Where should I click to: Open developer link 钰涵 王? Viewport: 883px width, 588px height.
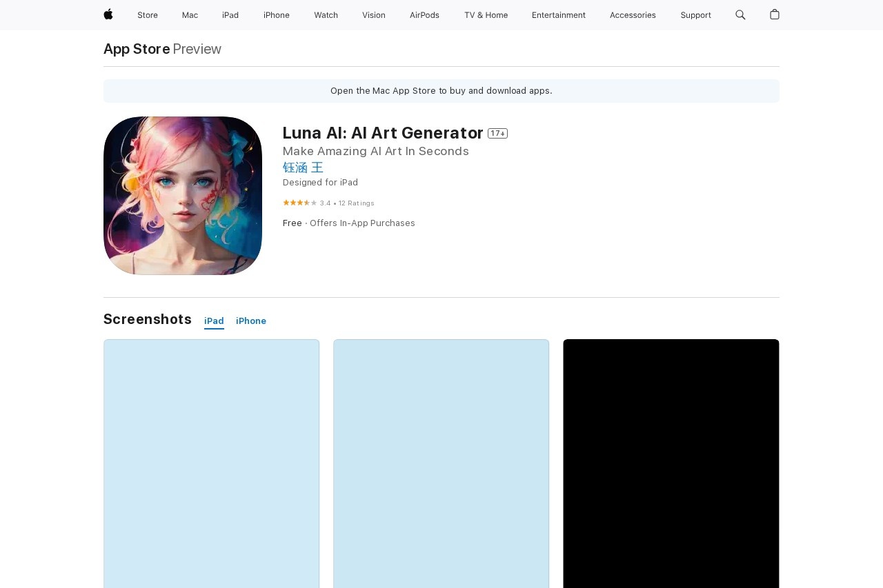coord(303,168)
